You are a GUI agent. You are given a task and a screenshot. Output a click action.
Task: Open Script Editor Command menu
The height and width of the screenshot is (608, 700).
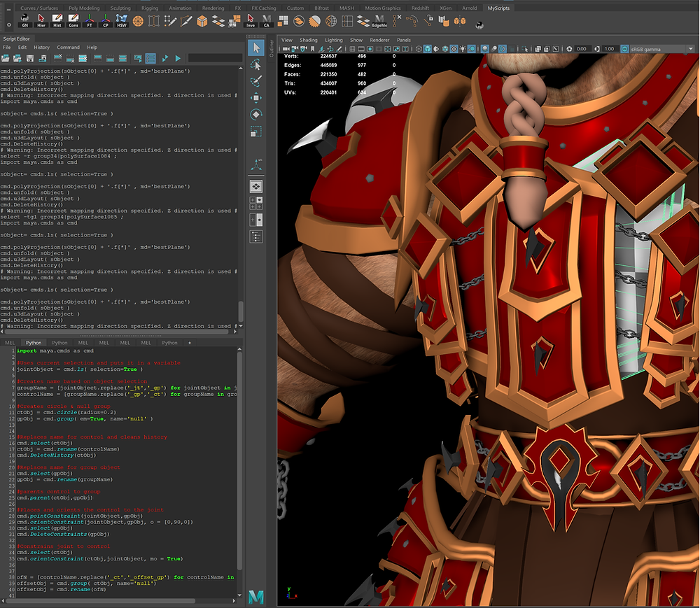(69, 48)
